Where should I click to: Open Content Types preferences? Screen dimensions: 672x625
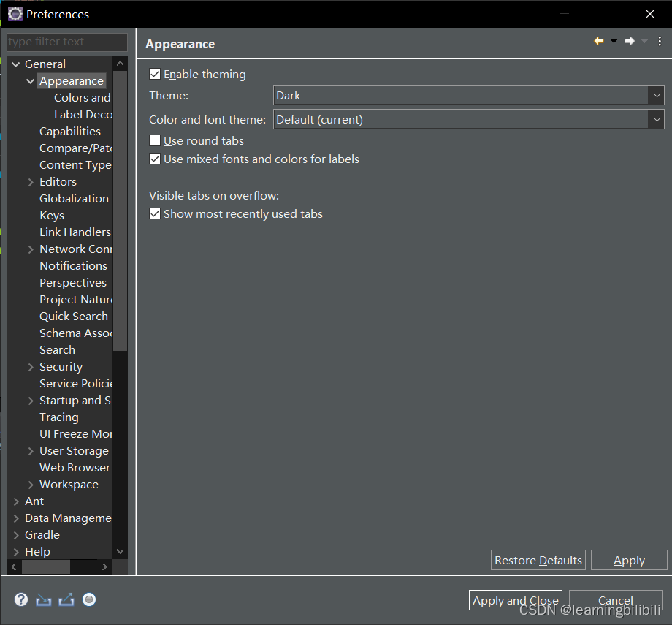75,165
